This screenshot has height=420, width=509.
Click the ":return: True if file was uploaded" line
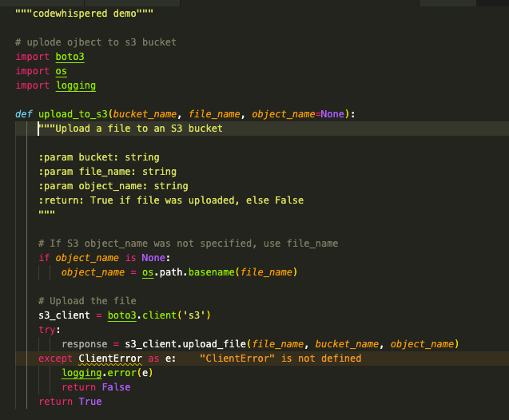point(171,200)
